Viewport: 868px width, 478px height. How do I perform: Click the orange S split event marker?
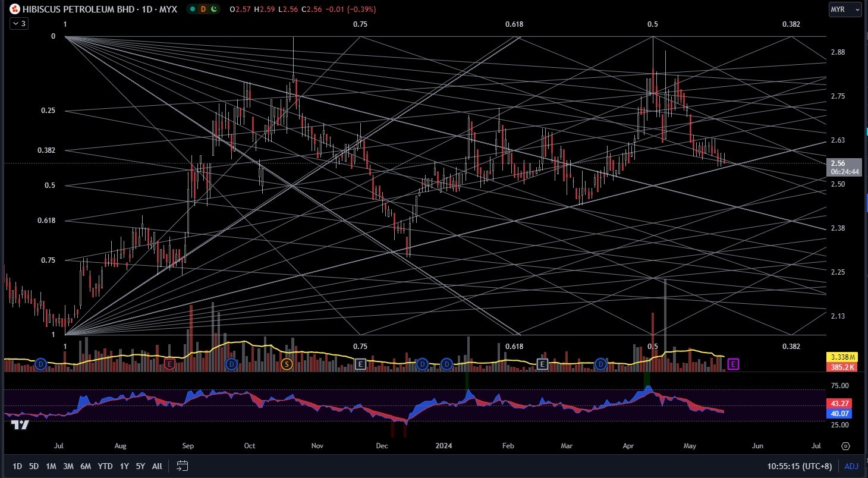coord(287,364)
